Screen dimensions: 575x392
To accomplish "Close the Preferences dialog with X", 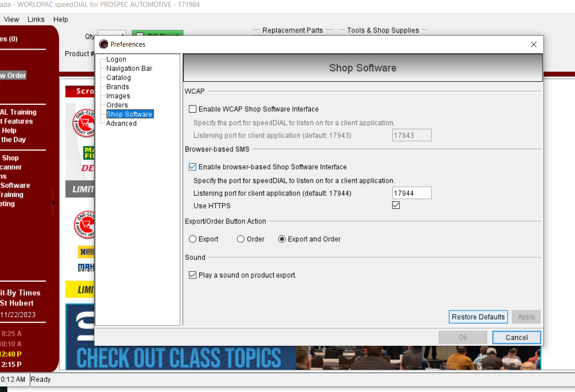I will click(x=533, y=44).
